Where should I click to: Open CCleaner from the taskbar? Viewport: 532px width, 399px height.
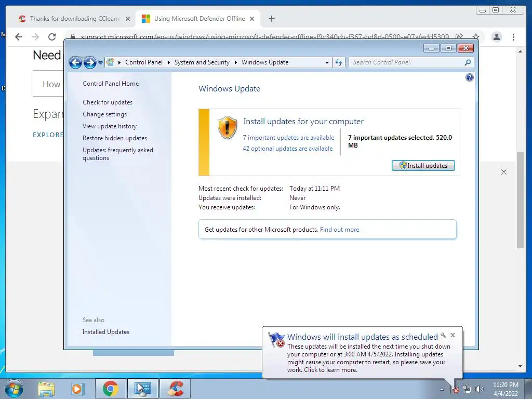coord(175,389)
